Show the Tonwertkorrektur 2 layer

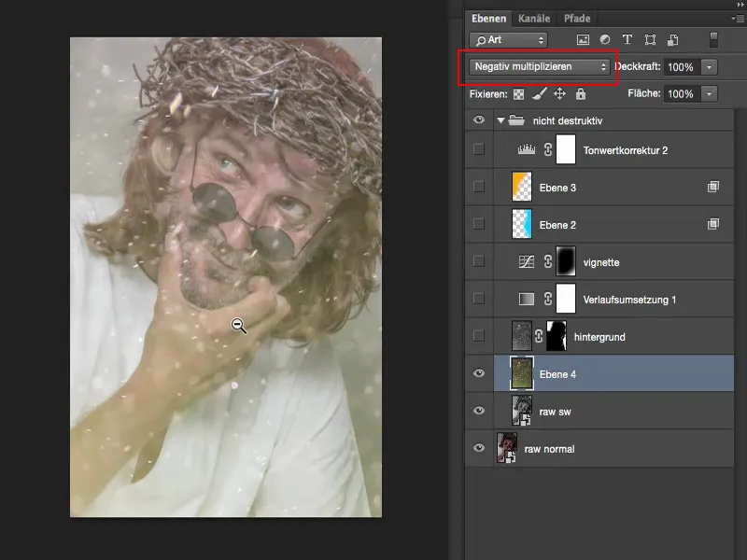(x=479, y=149)
